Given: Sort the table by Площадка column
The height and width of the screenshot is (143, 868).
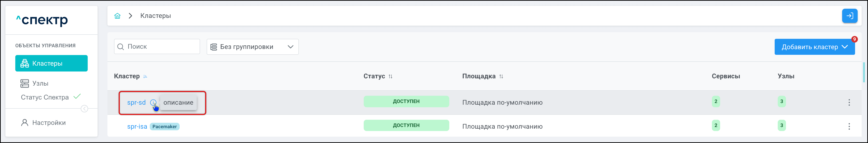Looking at the screenshot, I should coord(501,77).
